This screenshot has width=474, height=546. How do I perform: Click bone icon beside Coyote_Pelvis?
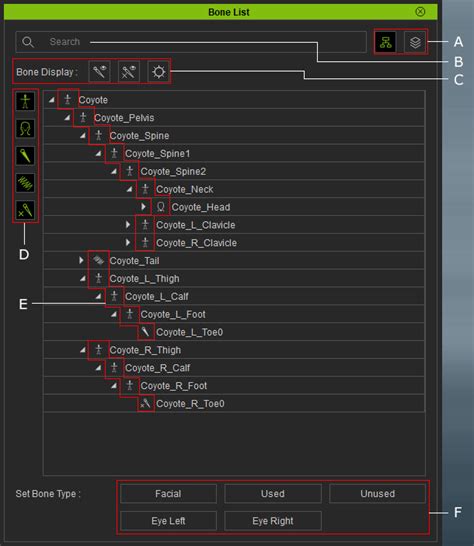83,117
